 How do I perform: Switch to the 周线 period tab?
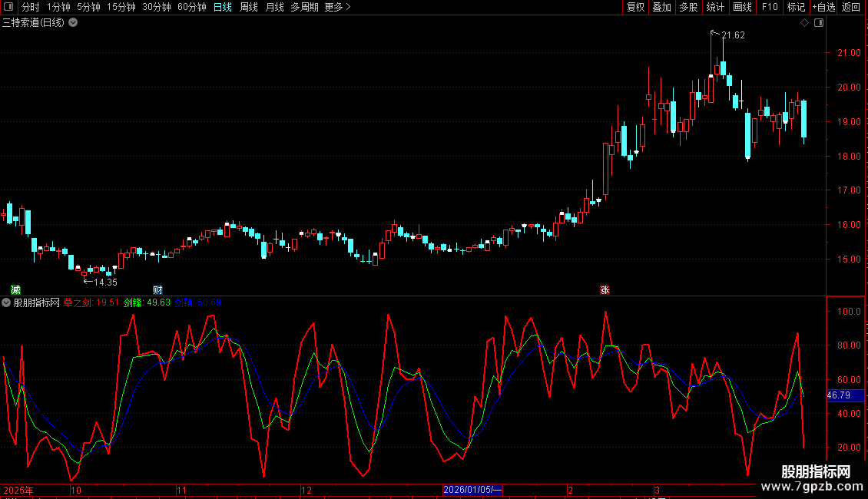(249, 7)
